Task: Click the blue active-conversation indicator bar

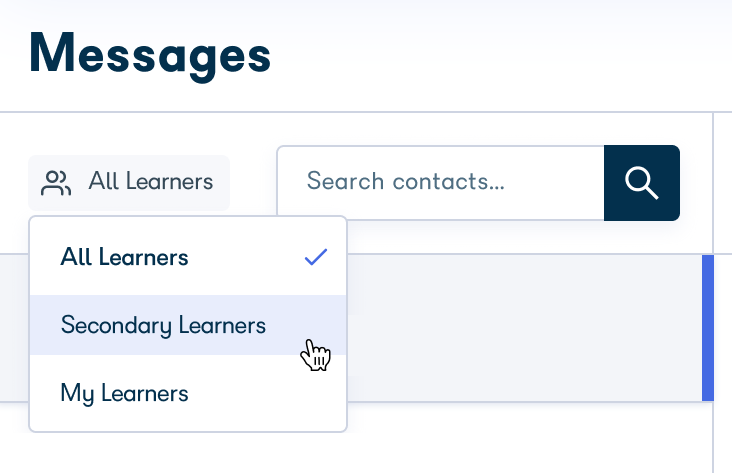Action: click(708, 328)
